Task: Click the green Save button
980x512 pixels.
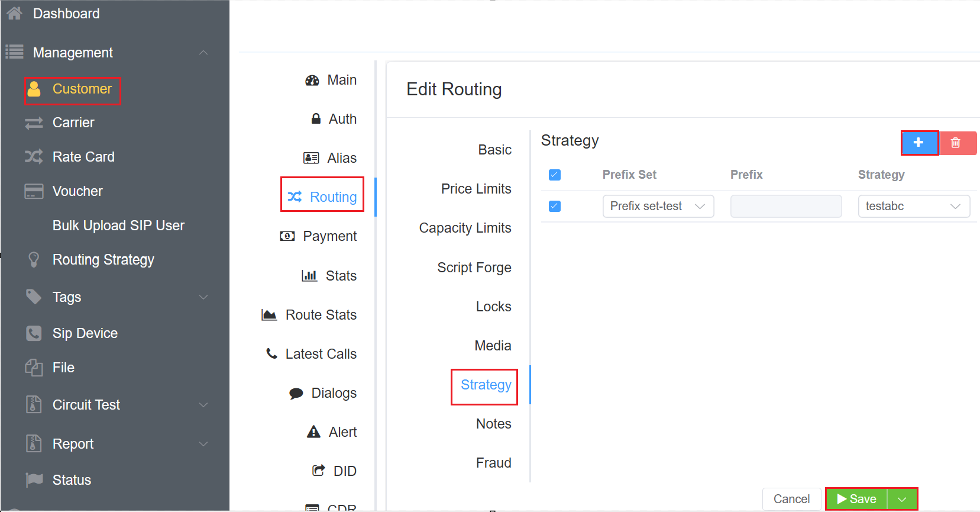Action: pyautogui.click(x=856, y=499)
